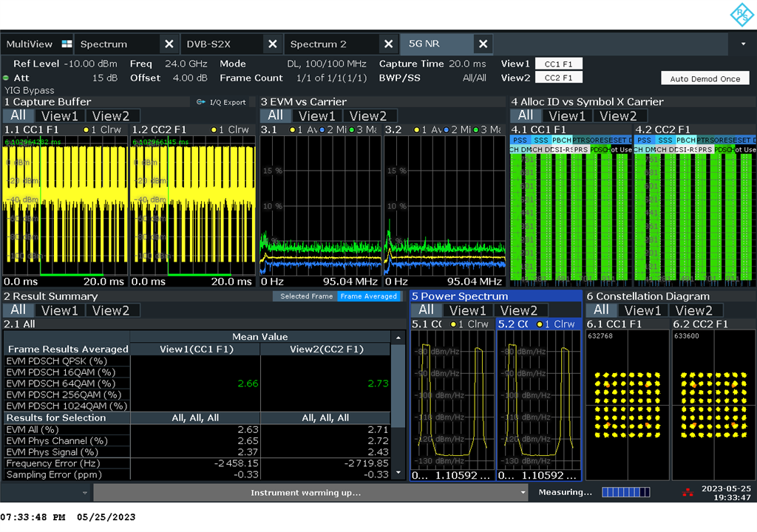
Task: Click the Rohde & Schwarz logo icon
Action: point(742,15)
